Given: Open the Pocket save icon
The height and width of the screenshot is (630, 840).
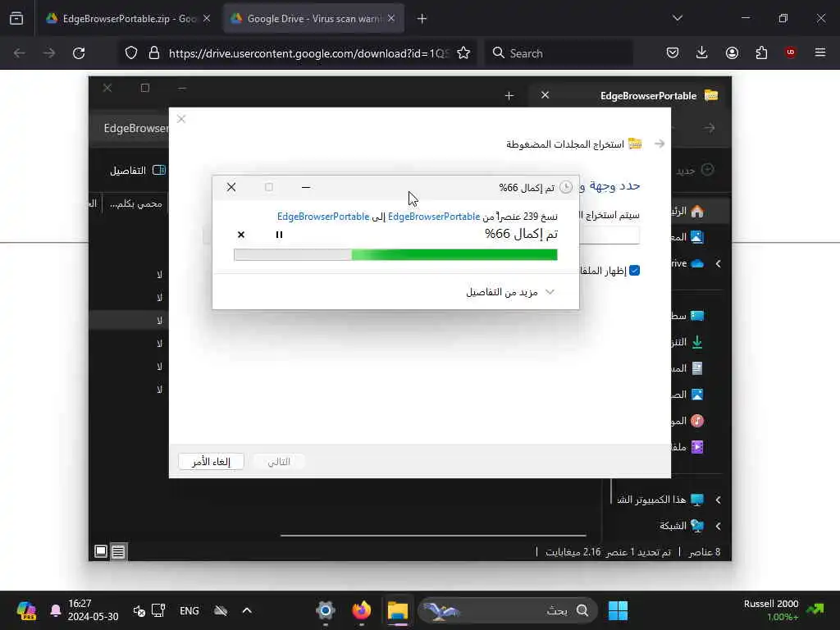Looking at the screenshot, I should (x=673, y=53).
